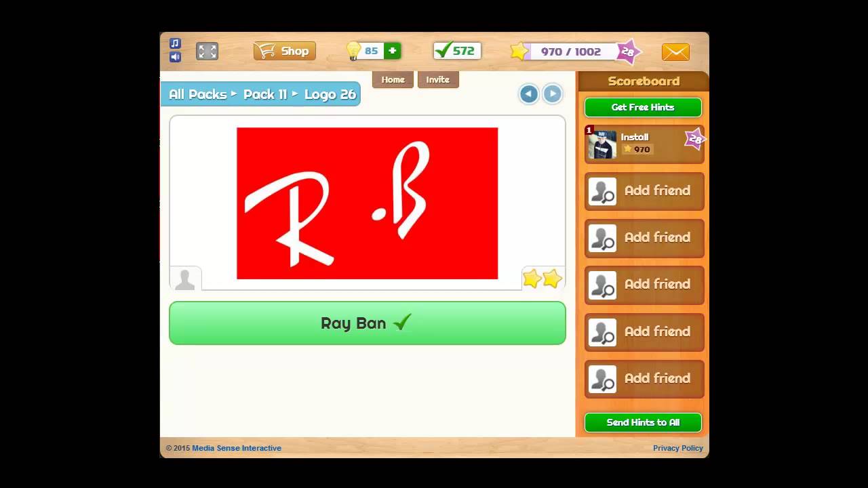Click the light bulb hints icon
Image resolution: width=868 pixels, height=488 pixels.
353,51
